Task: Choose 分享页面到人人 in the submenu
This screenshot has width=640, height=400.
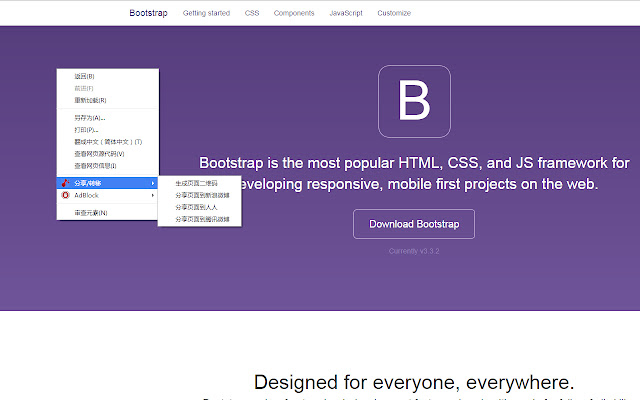Action: pos(200,207)
